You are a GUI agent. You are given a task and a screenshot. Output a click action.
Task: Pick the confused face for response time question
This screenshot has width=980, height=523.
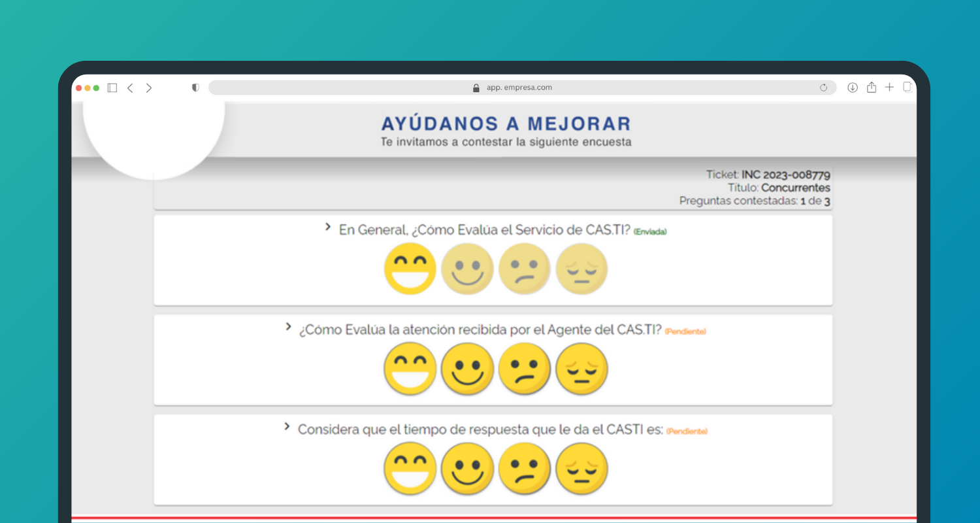(x=525, y=468)
